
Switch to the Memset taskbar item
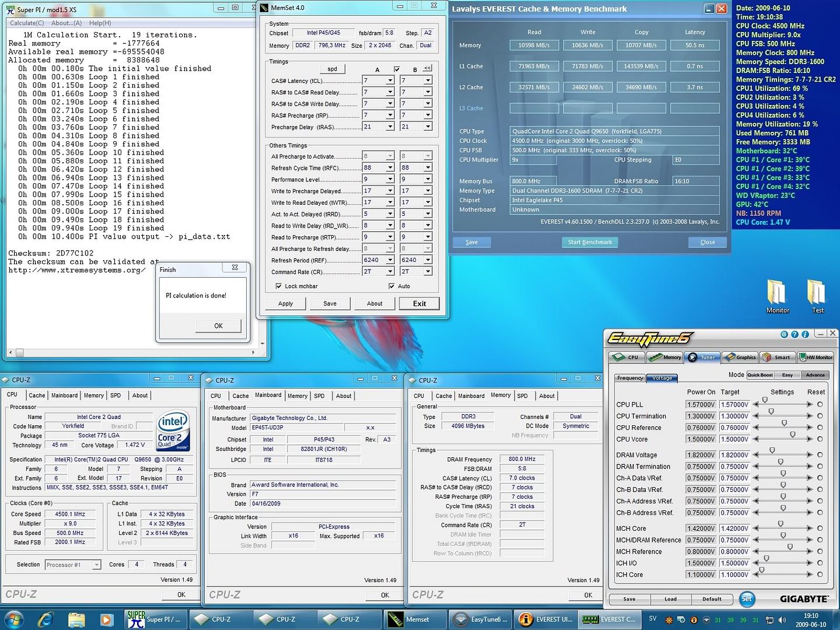coord(414,619)
